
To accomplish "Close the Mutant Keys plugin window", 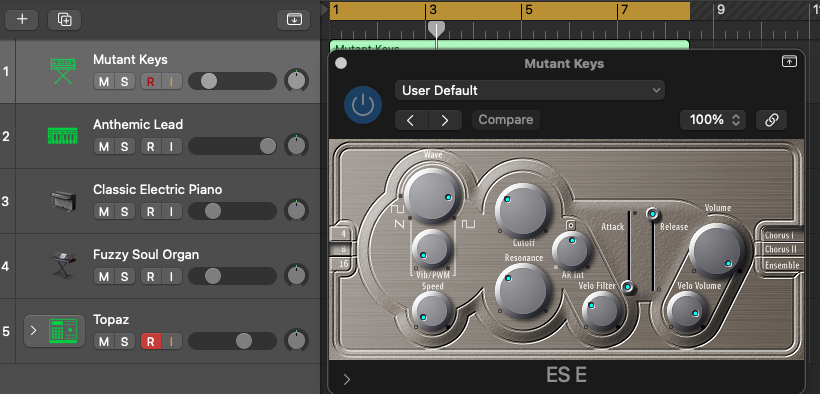I will 341,63.
